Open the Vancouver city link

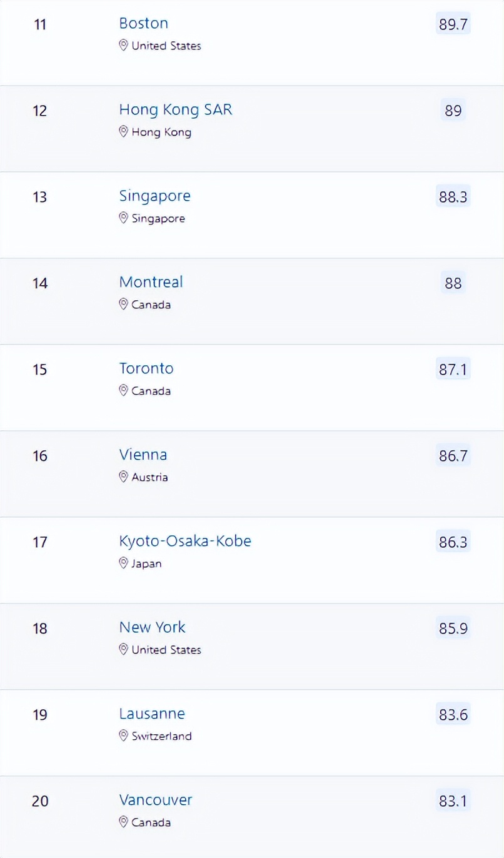click(156, 800)
